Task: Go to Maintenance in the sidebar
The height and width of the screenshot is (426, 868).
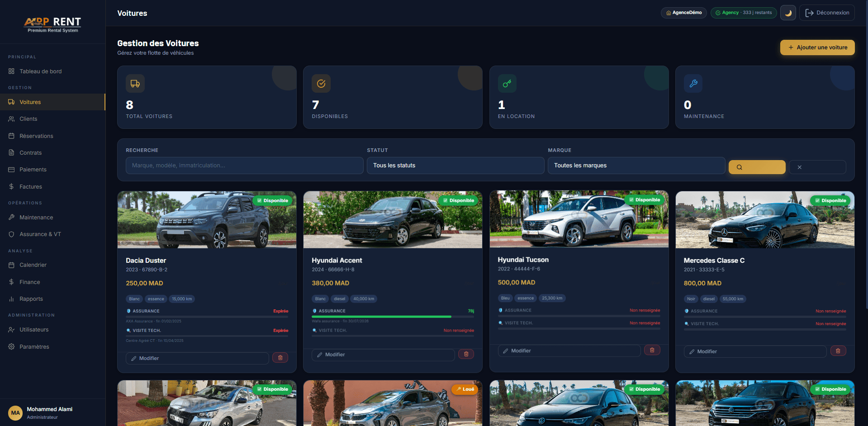Action: [x=52, y=218]
